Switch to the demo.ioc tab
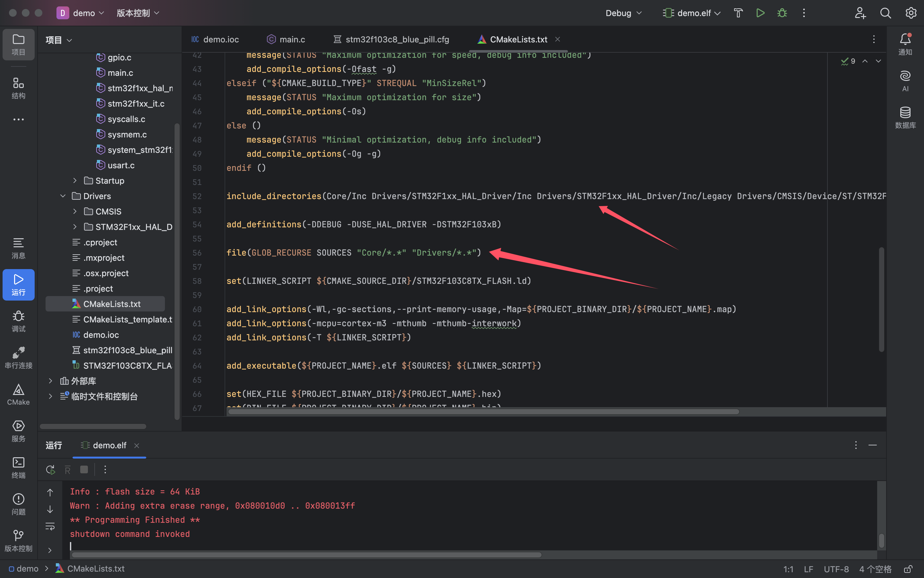The image size is (924, 578). (215, 39)
